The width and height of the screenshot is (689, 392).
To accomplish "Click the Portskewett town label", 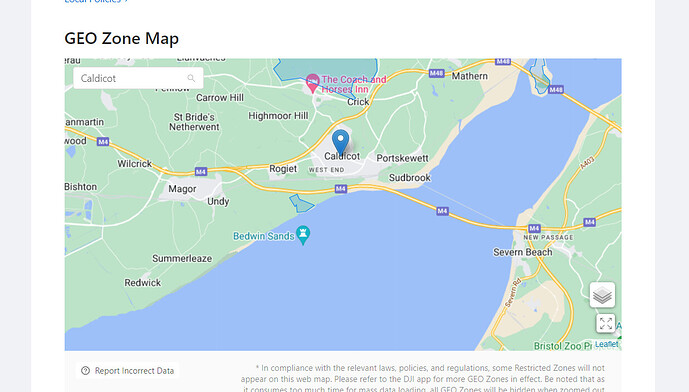I will (402, 158).
